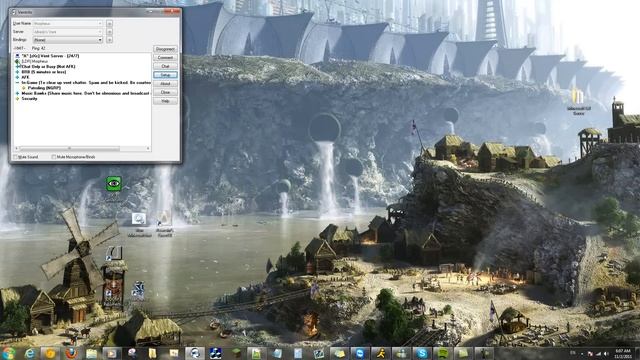Click the Disconnect button
Image resolution: width=640 pixels, height=360 pixels.
pyautogui.click(x=165, y=49)
